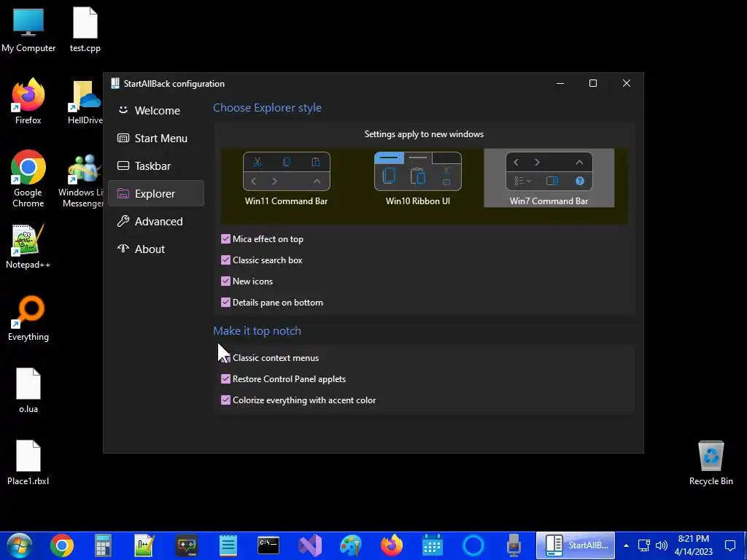
Task: Open the About page
Action: [x=156, y=249]
